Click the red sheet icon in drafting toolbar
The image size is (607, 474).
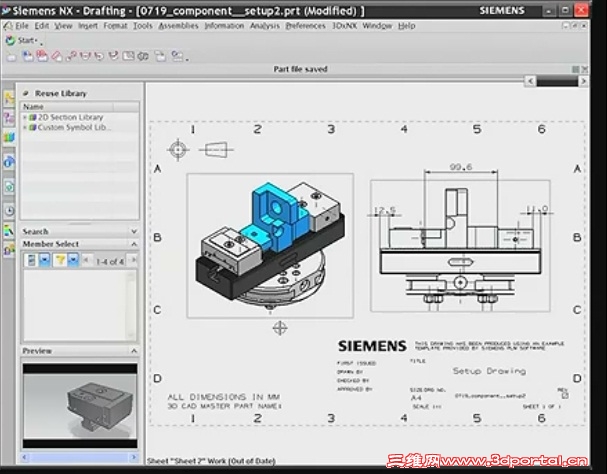[x=42, y=57]
